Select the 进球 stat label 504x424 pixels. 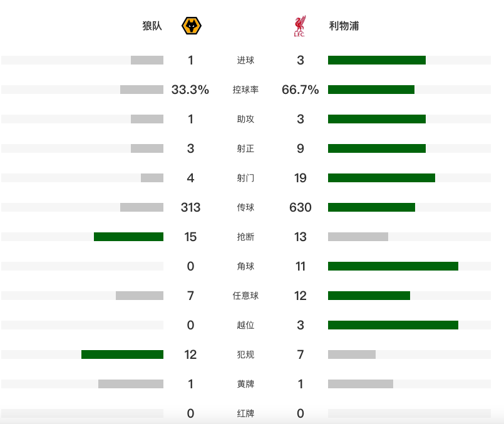[x=245, y=61]
